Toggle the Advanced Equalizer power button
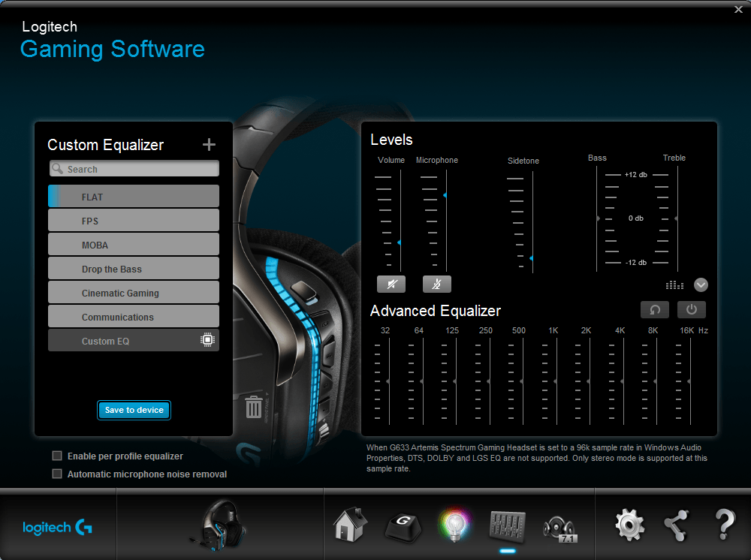Viewport: 751px width, 560px height. click(692, 309)
